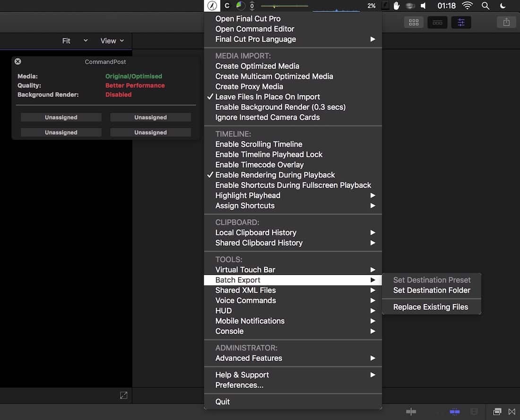Click the 01:18 menu bar clock
This screenshot has width=520, height=420.
tap(446, 6)
